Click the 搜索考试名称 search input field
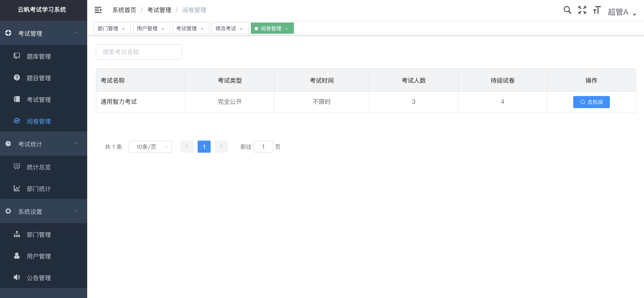The width and height of the screenshot is (644, 298). click(x=139, y=52)
